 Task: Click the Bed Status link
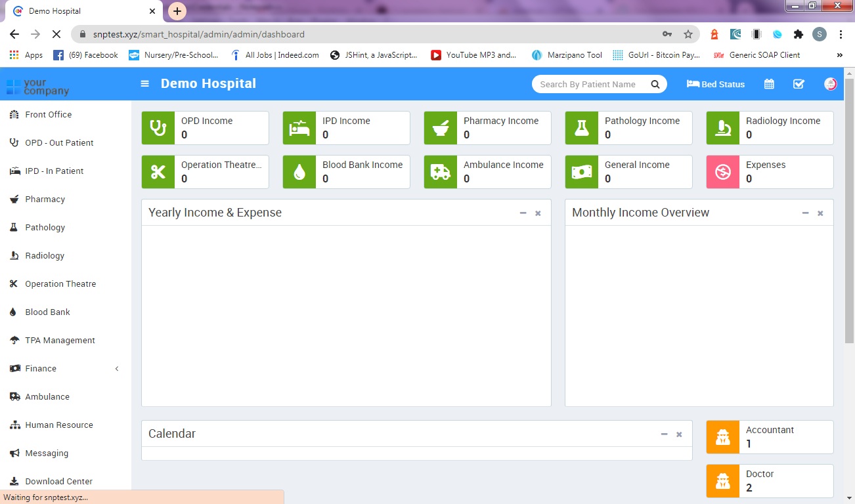[716, 84]
